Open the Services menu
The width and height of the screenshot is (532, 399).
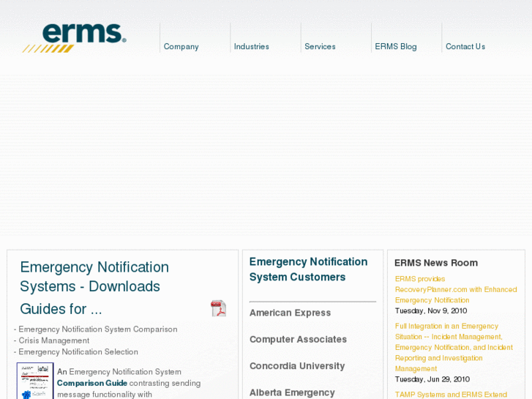320,47
